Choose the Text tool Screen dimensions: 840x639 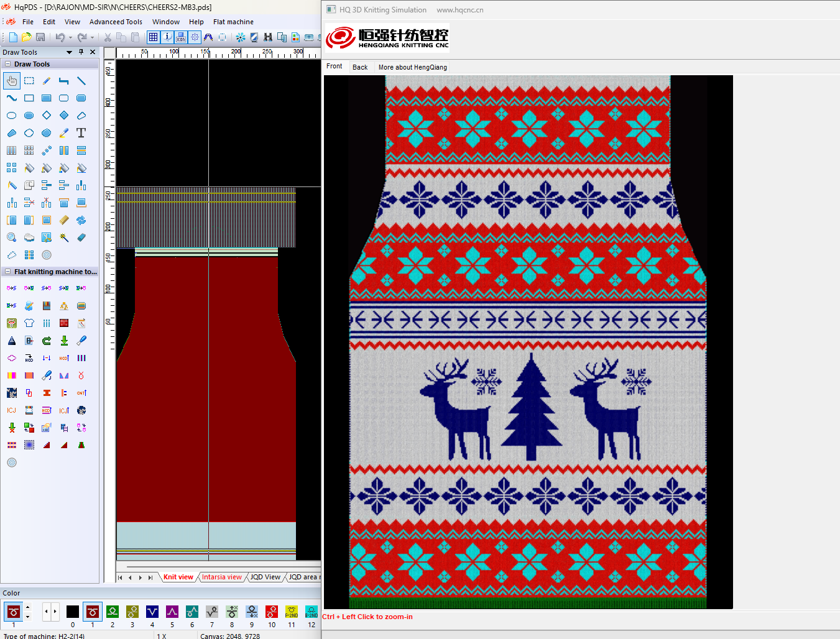[81, 133]
